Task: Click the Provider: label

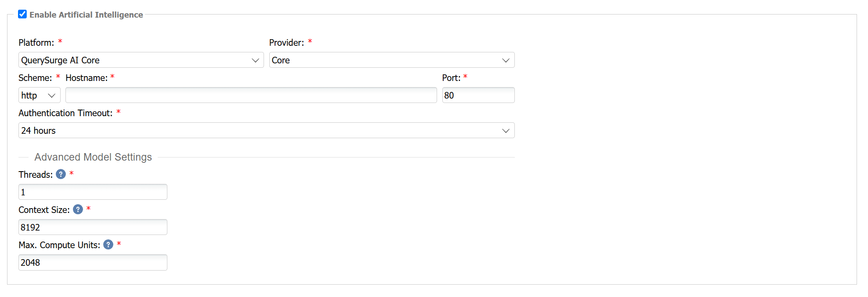Action: pos(286,43)
